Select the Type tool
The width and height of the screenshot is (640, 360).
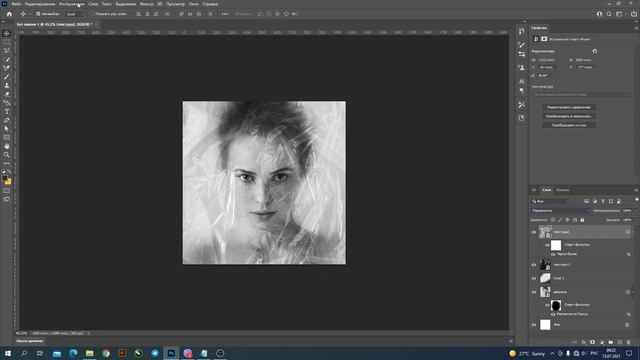coord(7,111)
